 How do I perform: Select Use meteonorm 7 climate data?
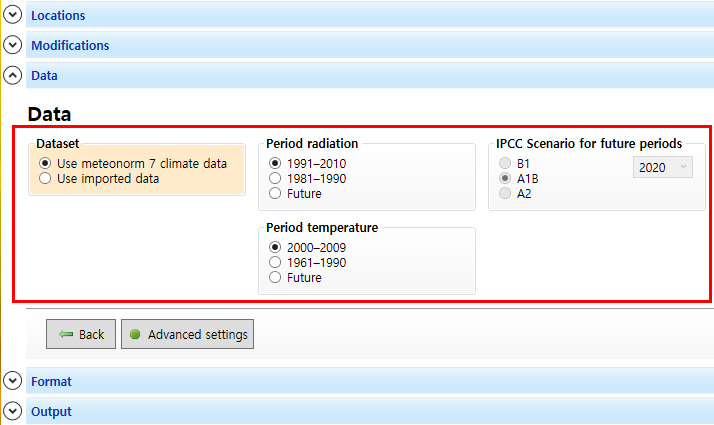[45, 163]
